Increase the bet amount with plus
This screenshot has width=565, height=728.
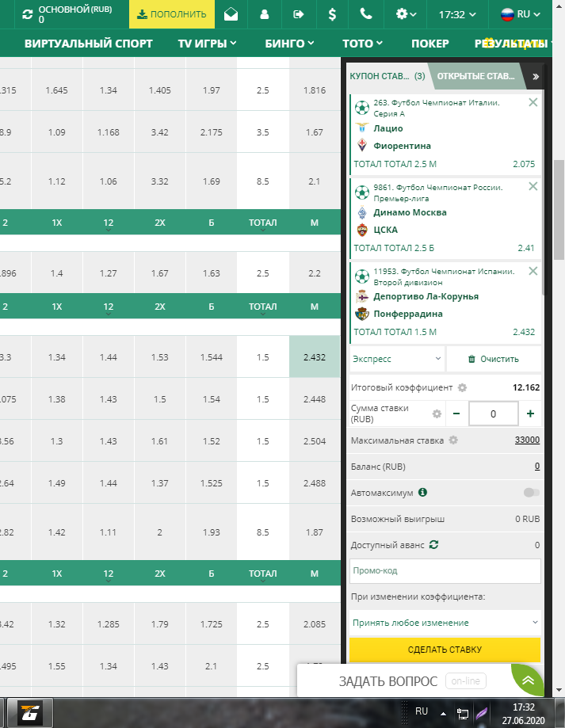[x=530, y=414]
